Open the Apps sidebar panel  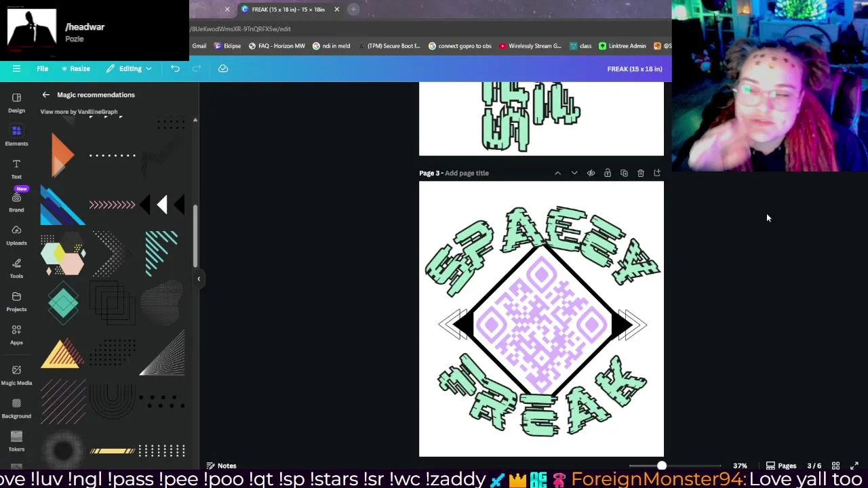click(16, 335)
